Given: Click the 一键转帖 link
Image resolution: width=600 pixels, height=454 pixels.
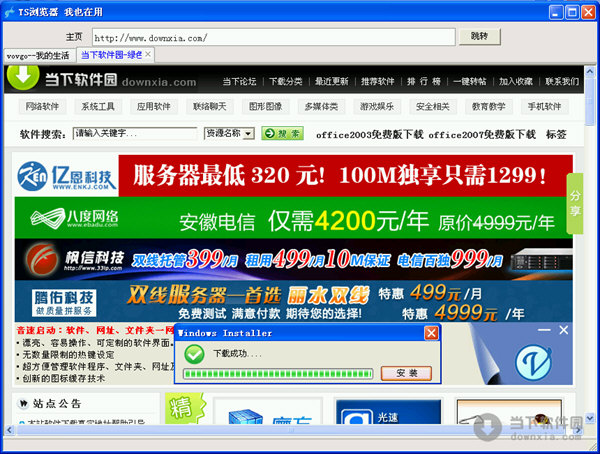Looking at the screenshot, I should coord(470,81).
